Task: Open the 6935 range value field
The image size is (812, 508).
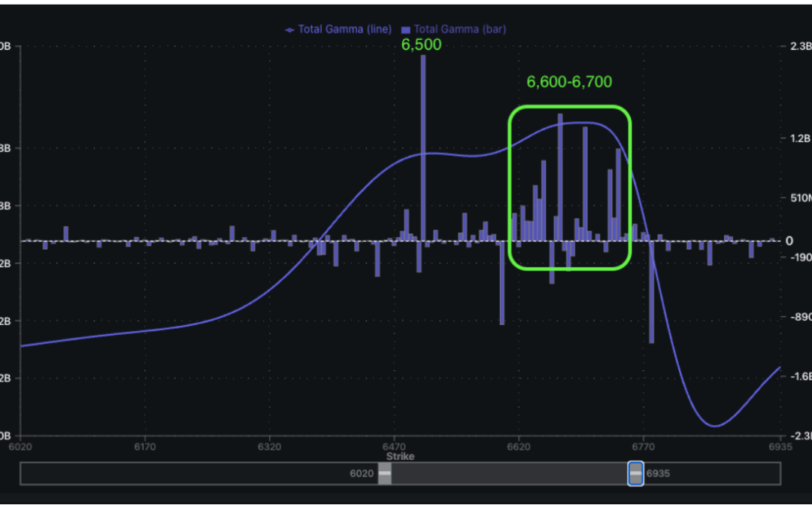Action: pos(658,474)
